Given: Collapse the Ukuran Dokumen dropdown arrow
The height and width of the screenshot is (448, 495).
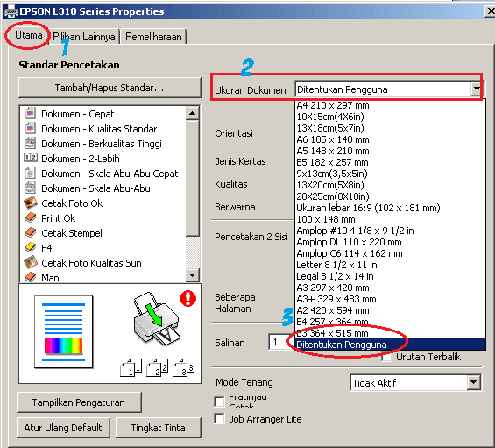Looking at the screenshot, I should pyautogui.click(x=477, y=89).
